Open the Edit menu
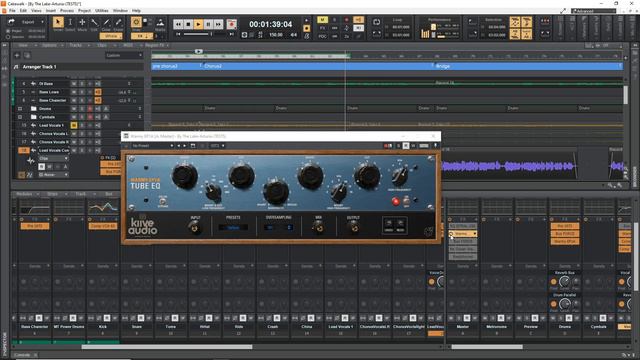The height and width of the screenshot is (360, 640). [x=23, y=11]
